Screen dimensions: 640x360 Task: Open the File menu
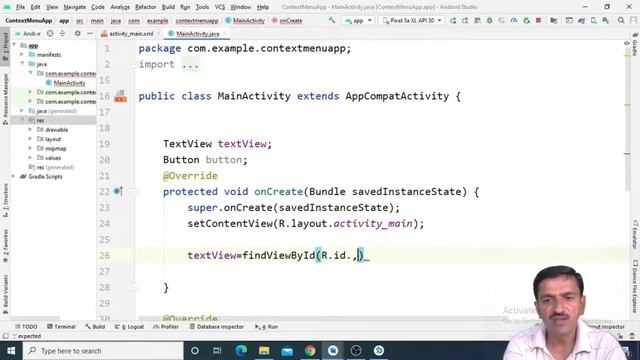tap(20, 7)
